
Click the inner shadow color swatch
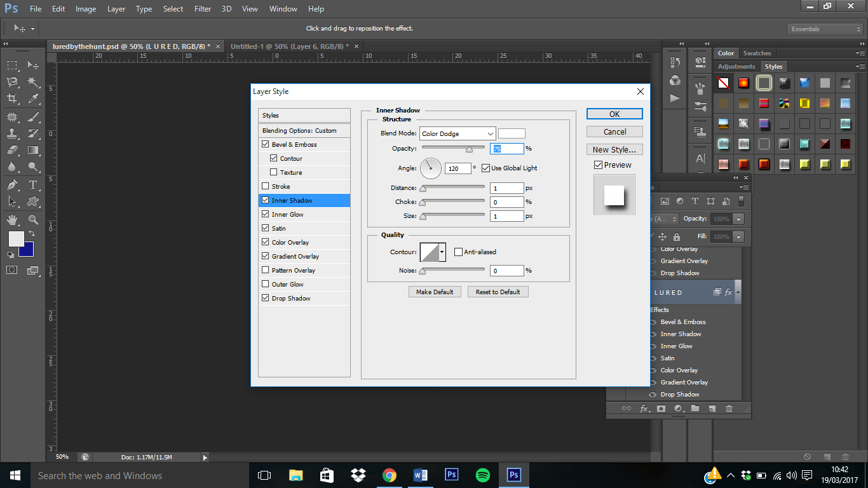pyautogui.click(x=512, y=133)
